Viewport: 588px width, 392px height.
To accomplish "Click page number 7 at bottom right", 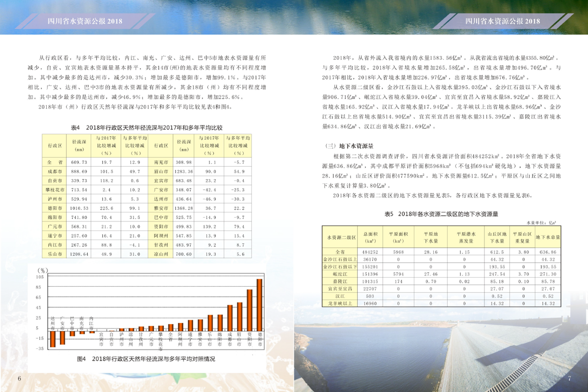I will tap(569, 378).
